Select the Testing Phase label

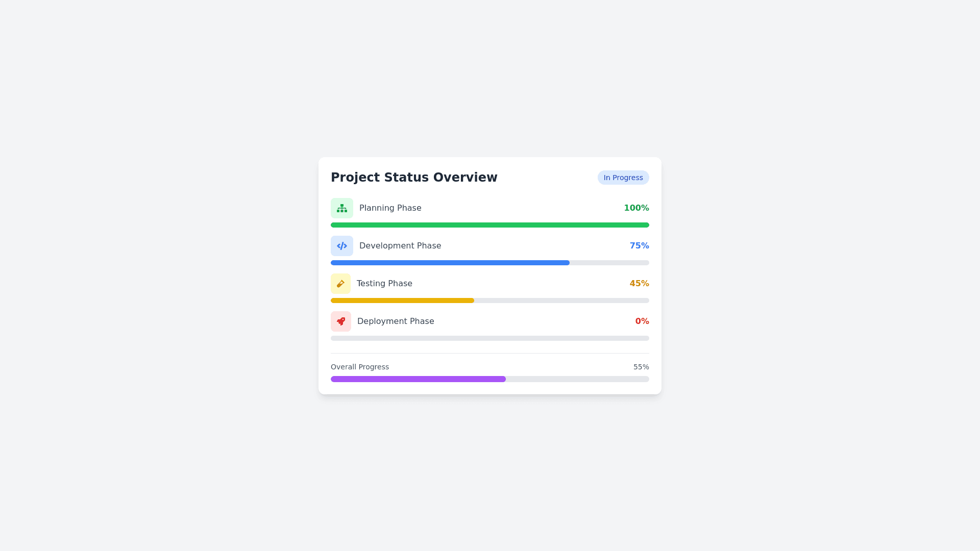tap(384, 284)
